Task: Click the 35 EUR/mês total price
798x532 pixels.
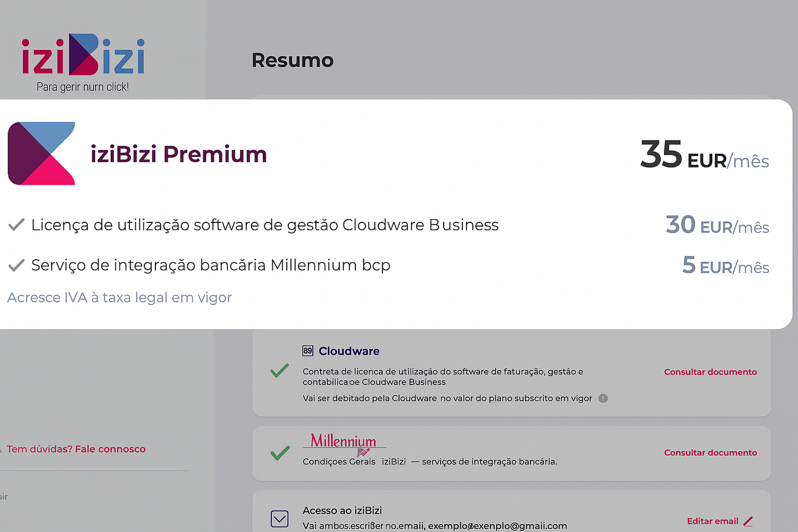Action: pyautogui.click(x=704, y=155)
